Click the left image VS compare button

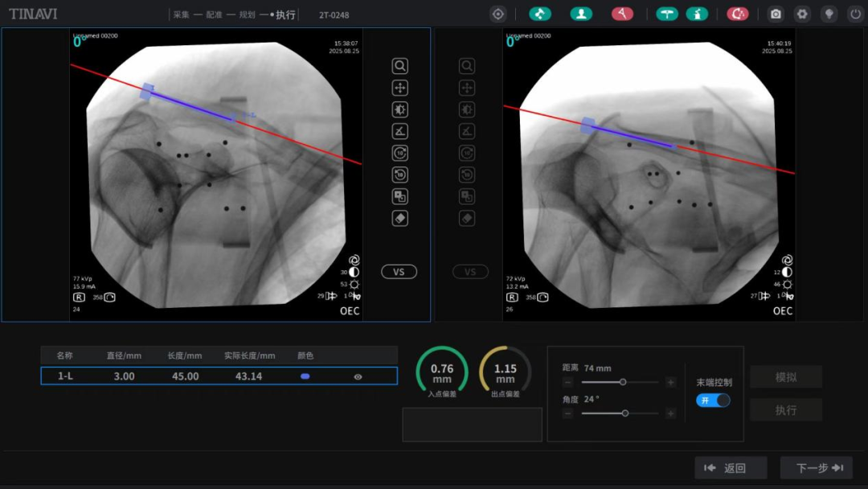click(x=399, y=272)
